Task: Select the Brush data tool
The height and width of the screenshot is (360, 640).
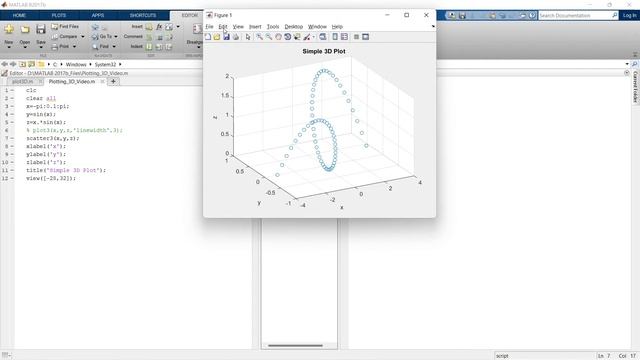Action: point(307,37)
